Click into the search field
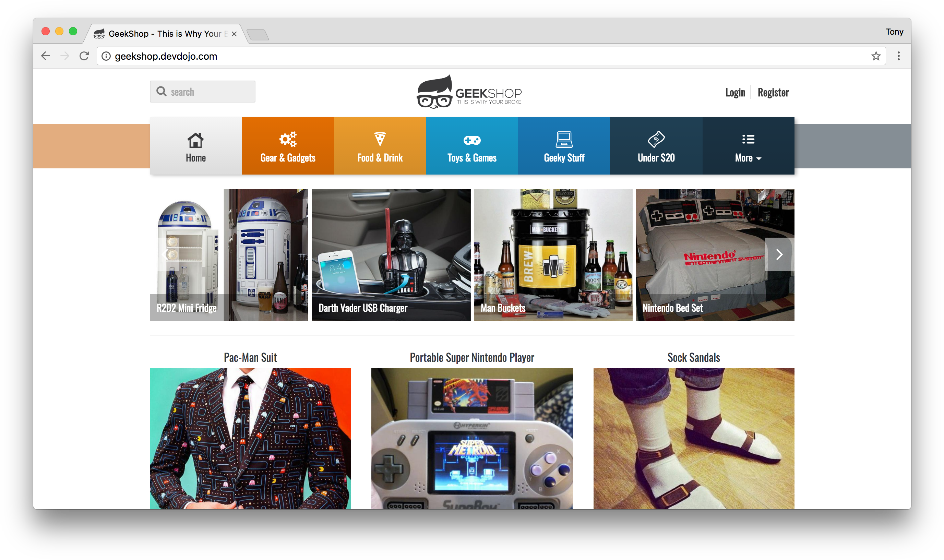 203,92
